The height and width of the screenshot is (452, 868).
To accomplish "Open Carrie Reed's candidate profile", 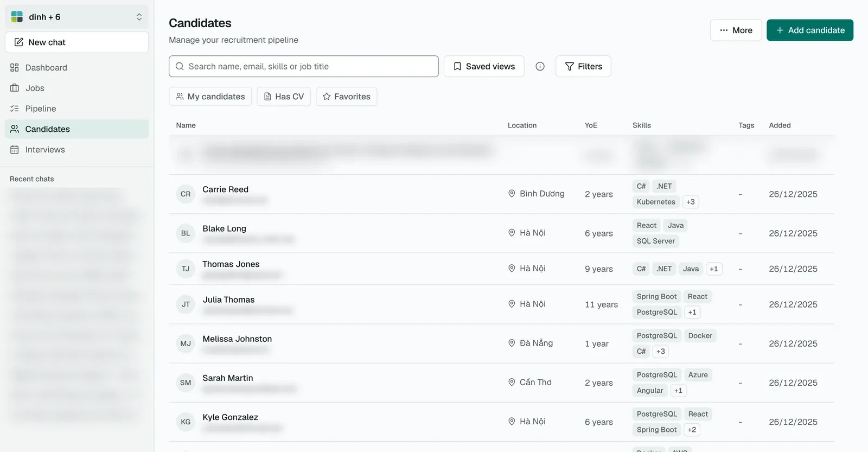I will [x=226, y=189].
